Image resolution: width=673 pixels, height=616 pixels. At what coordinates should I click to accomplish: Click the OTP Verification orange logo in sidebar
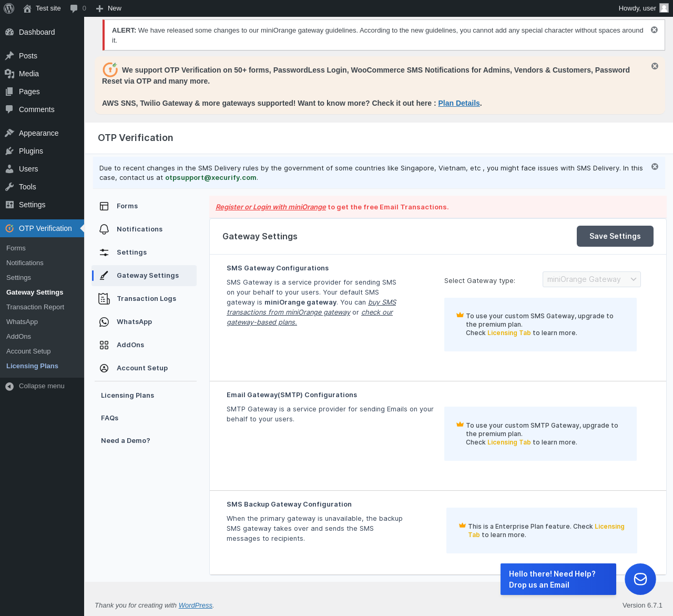tap(9, 228)
